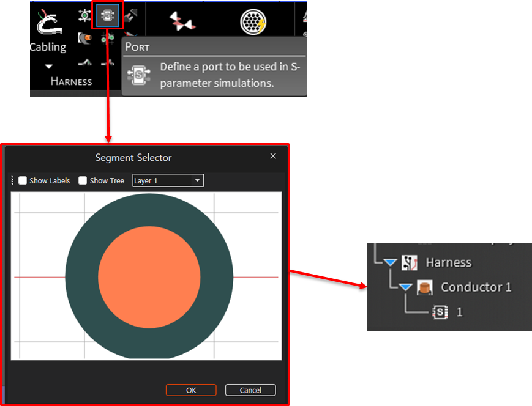Click the cable bundle cross-section icon
Image resolution: width=532 pixels, height=406 pixels.
(253, 22)
